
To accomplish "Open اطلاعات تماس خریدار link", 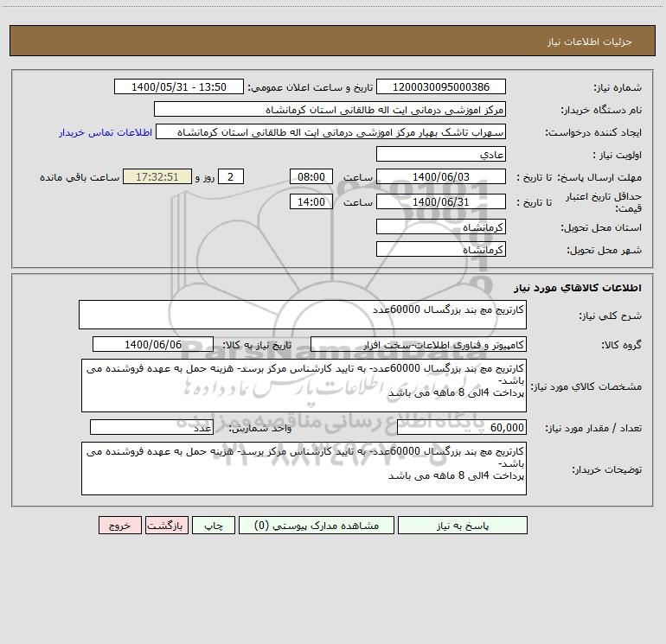I will coord(106,132).
